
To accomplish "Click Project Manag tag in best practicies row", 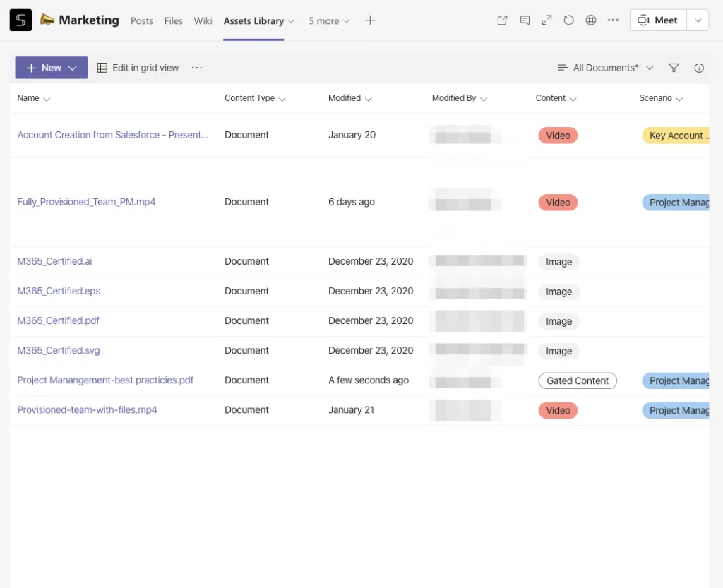I will [x=676, y=380].
